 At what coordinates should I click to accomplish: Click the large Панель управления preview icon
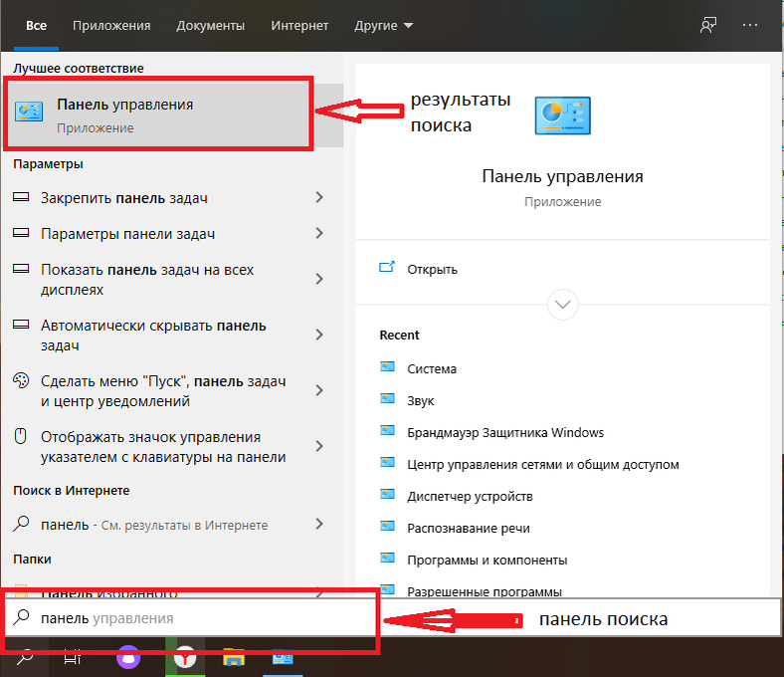coord(562,115)
